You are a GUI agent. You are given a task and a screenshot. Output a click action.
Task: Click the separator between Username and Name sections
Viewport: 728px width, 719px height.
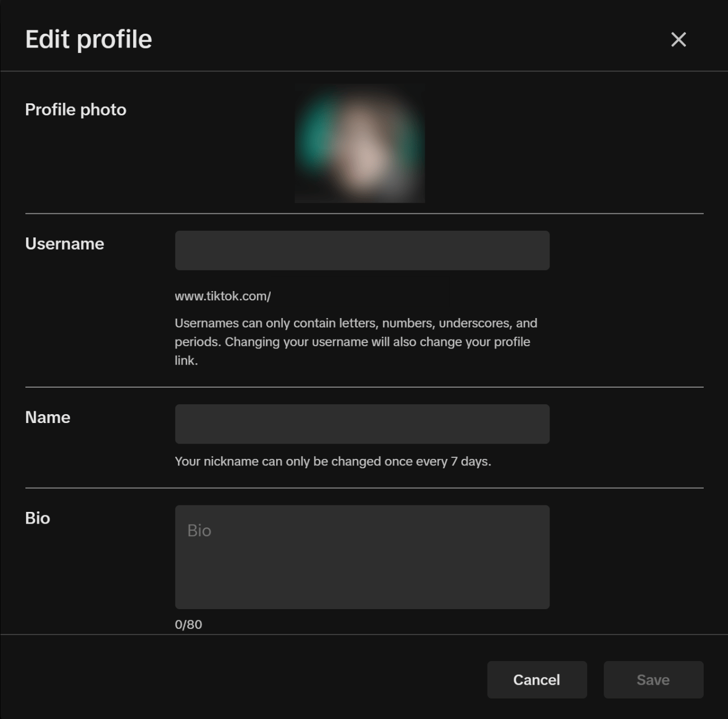[364, 387]
